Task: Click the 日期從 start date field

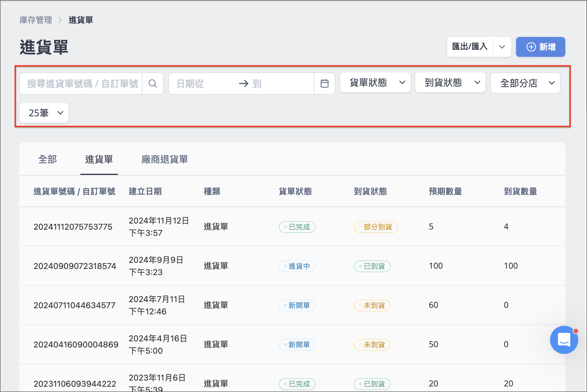Action: pos(202,83)
